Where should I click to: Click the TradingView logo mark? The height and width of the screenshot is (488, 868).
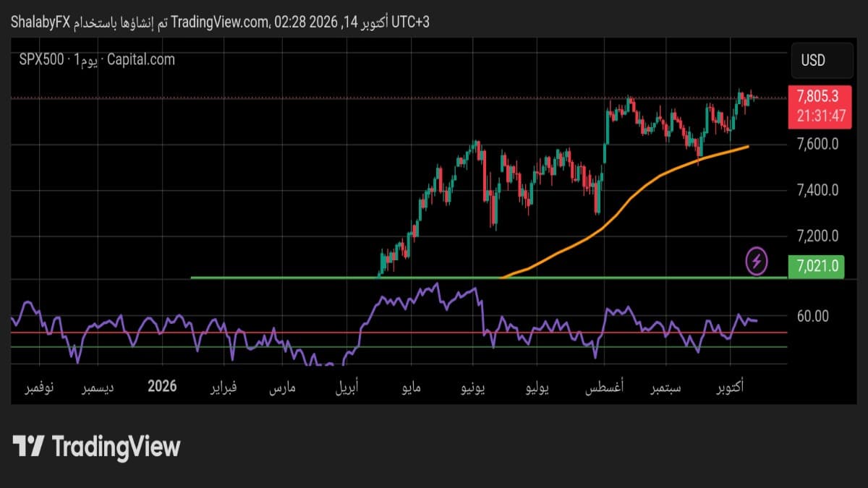[29, 446]
